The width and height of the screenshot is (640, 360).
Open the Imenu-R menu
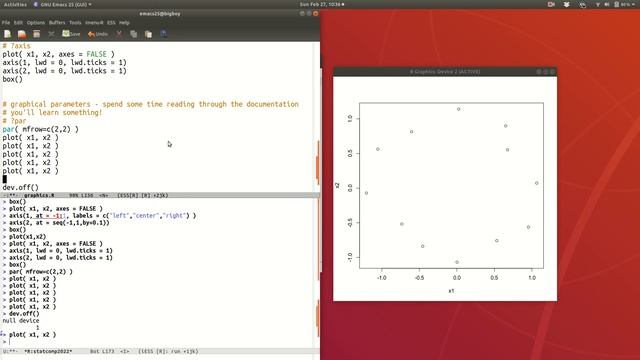click(x=94, y=23)
